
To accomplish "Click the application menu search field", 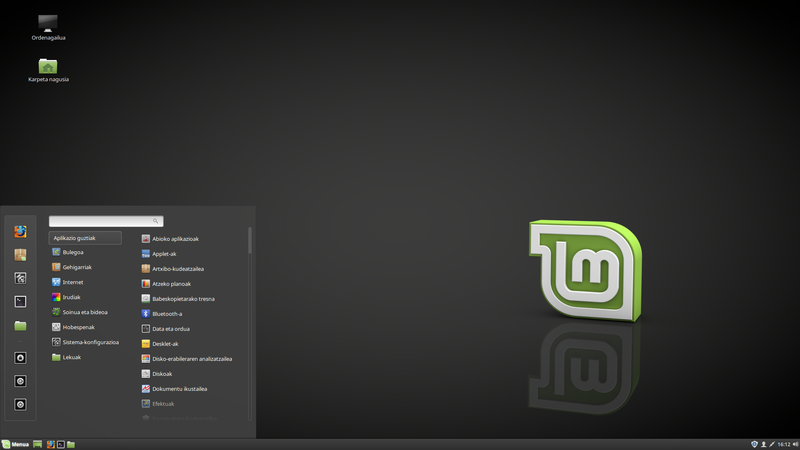I will [x=106, y=221].
